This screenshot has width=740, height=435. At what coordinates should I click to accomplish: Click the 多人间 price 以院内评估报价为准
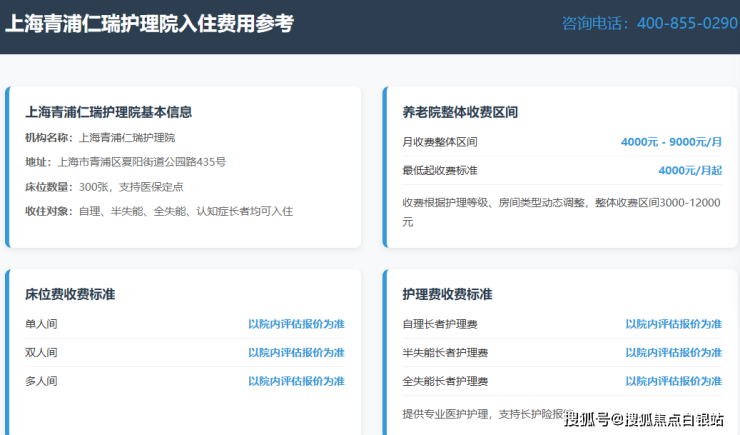tap(296, 381)
